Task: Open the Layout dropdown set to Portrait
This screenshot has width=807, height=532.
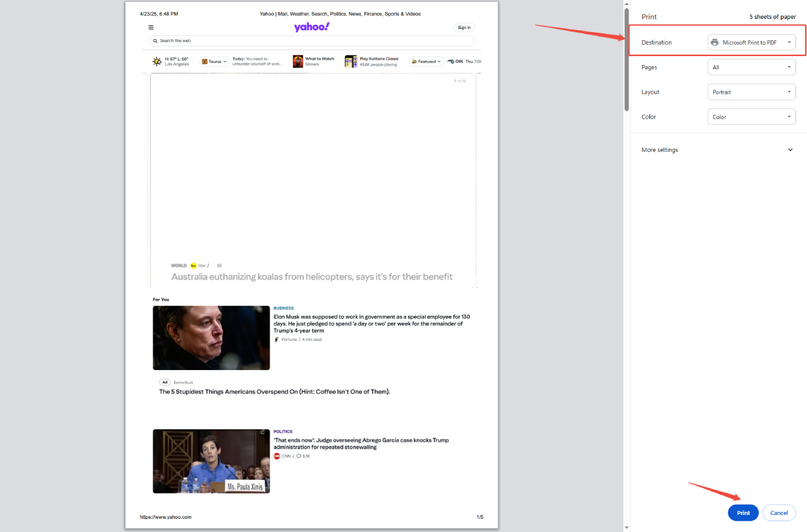Action: (x=752, y=91)
